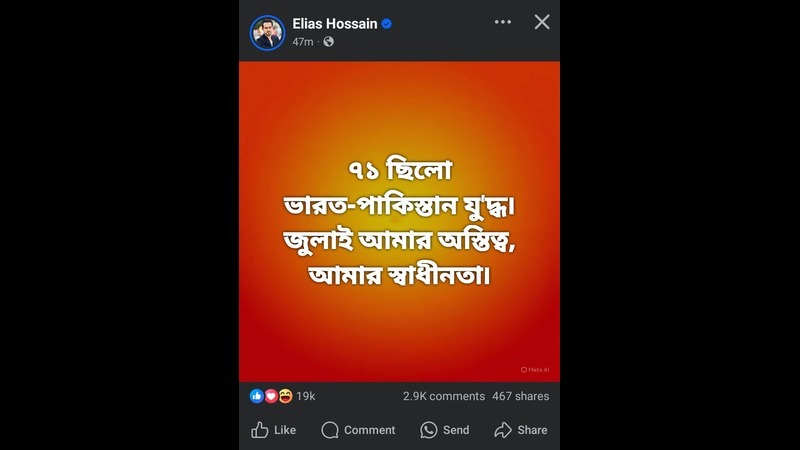Click the laughing haha reaction icon
Screen dimensions: 800x450
coord(285,396)
